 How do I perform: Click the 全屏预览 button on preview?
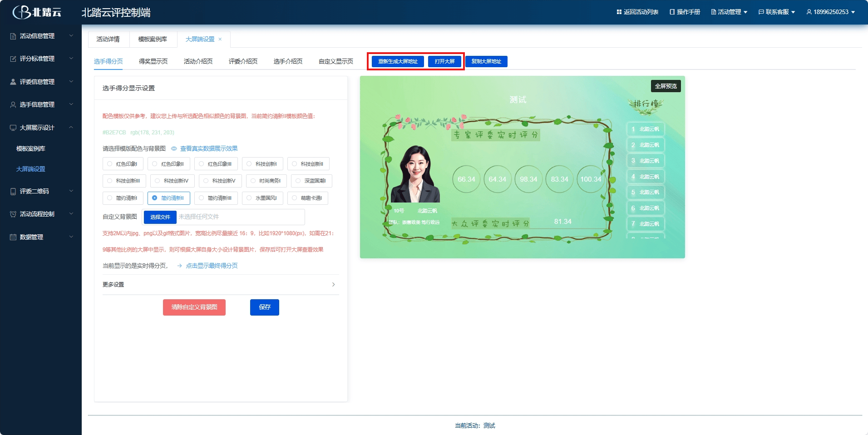(x=666, y=86)
